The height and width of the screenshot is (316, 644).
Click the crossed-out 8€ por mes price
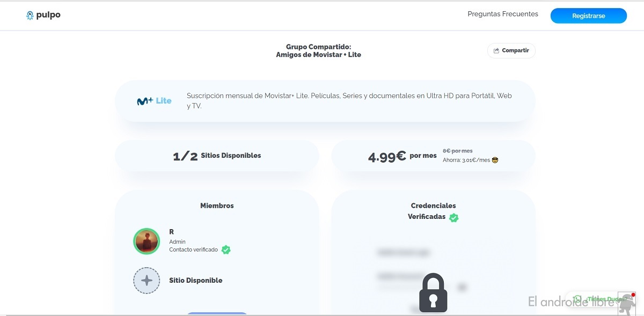click(x=458, y=151)
